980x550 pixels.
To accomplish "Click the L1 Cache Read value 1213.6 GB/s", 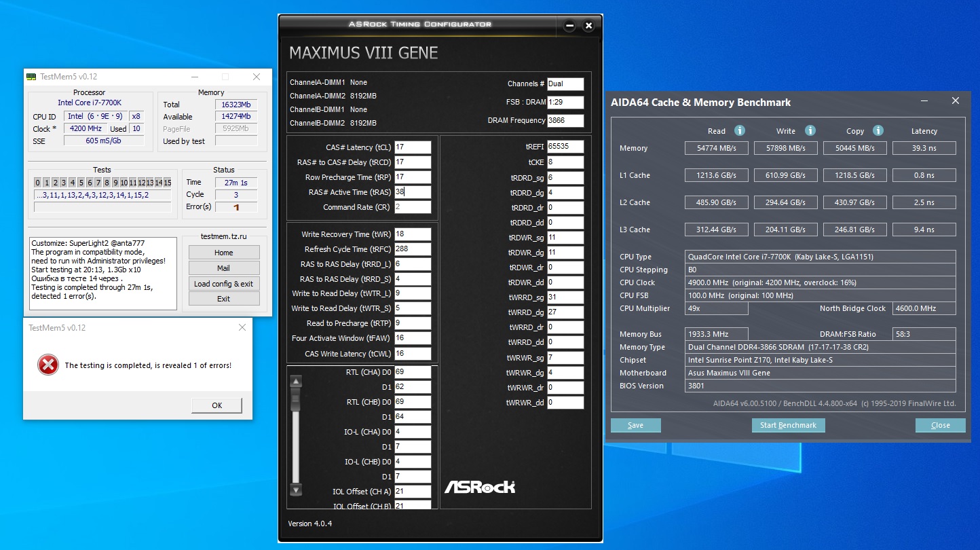I will pyautogui.click(x=716, y=175).
